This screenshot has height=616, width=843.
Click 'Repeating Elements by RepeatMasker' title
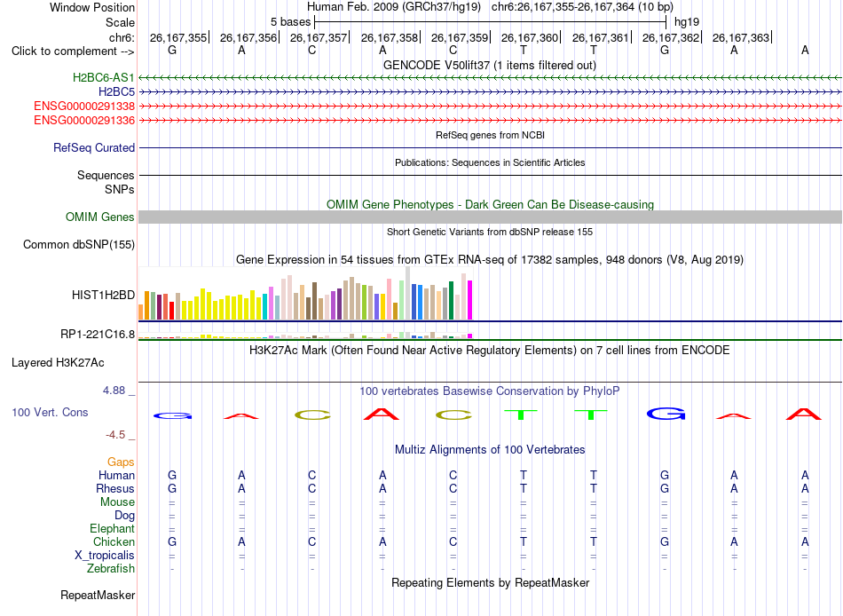pyautogui.click(x=490, y=582)
